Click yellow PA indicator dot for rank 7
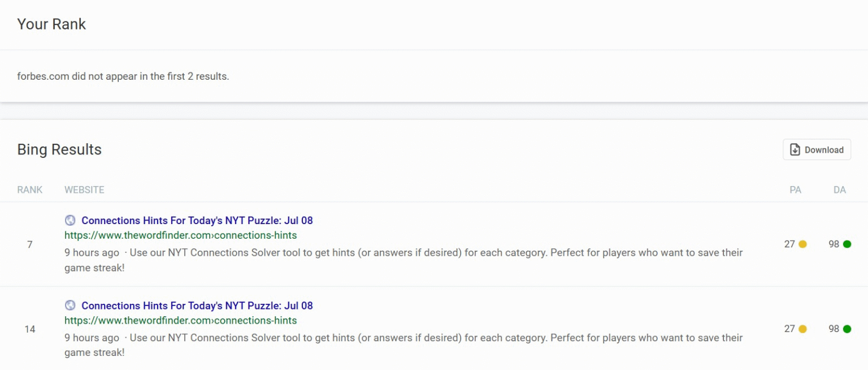The image size is (868, 370). (802, 244)
